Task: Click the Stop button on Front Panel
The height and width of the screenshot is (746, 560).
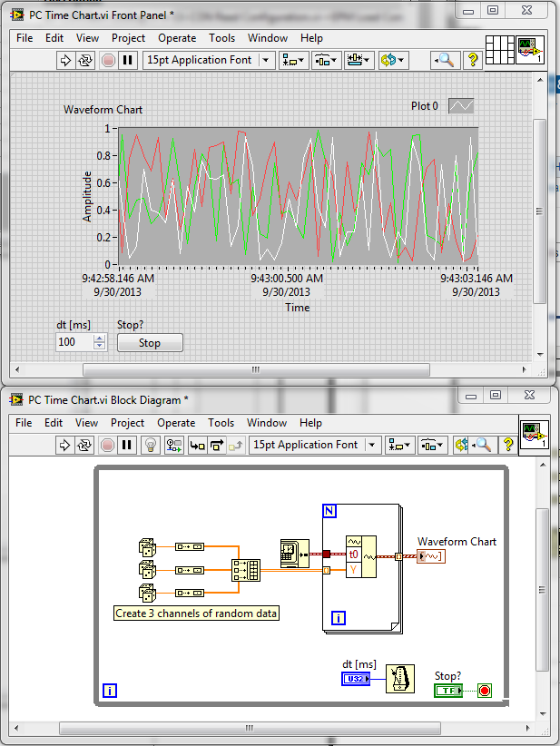Action: [150, 343]
